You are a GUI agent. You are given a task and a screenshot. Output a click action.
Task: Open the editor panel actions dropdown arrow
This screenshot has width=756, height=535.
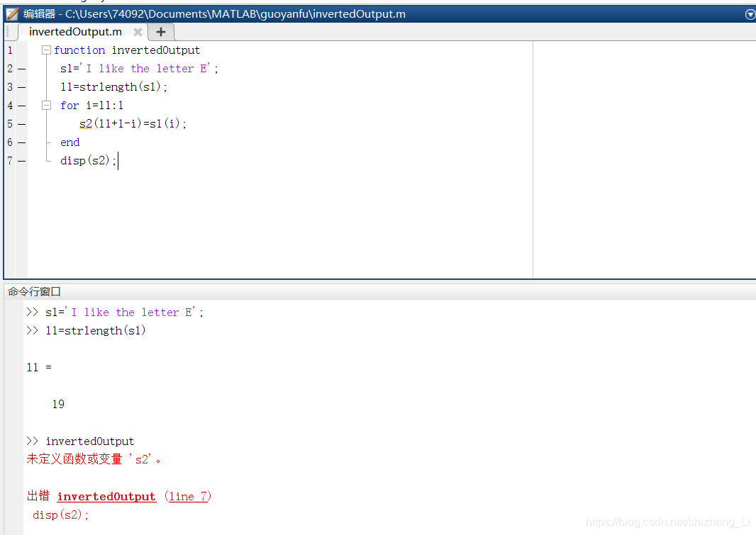coord(750,14)
